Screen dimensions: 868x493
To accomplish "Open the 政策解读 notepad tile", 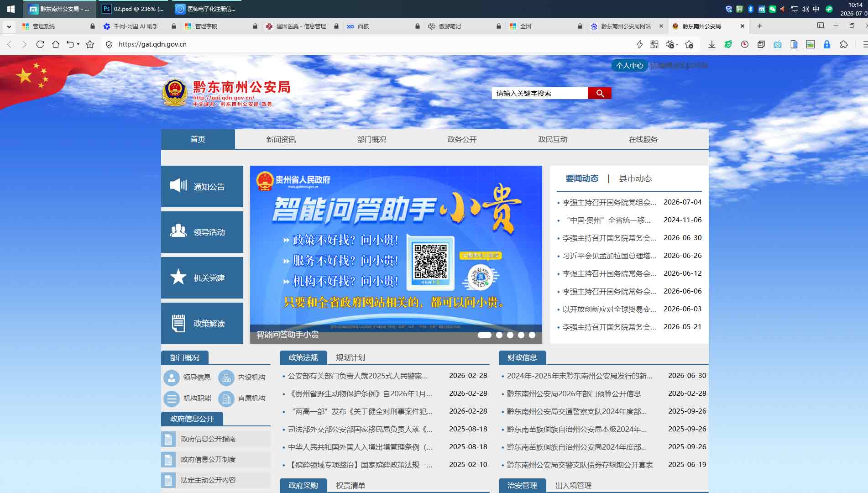I will point(202,323).
